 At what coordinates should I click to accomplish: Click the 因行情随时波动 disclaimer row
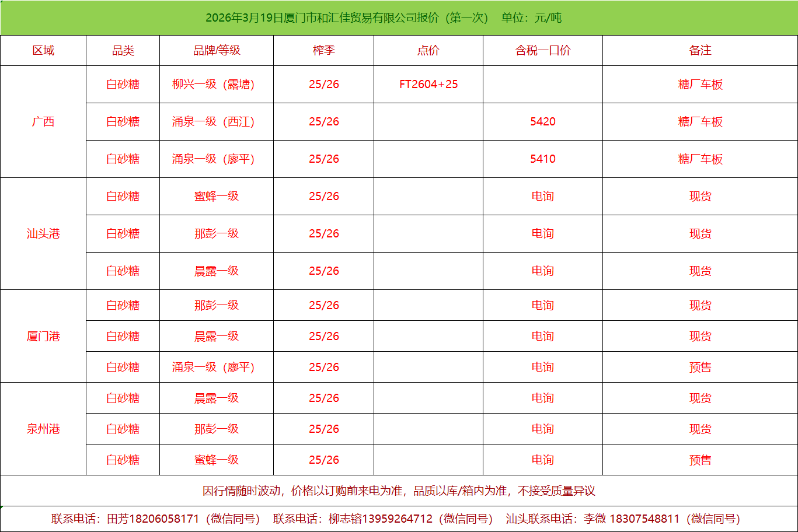[399, 491]
